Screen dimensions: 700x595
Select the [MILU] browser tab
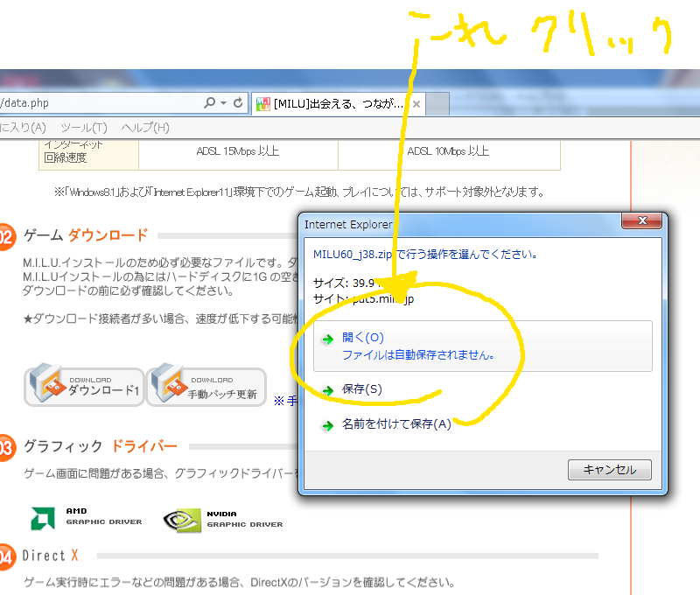(339, 104)
